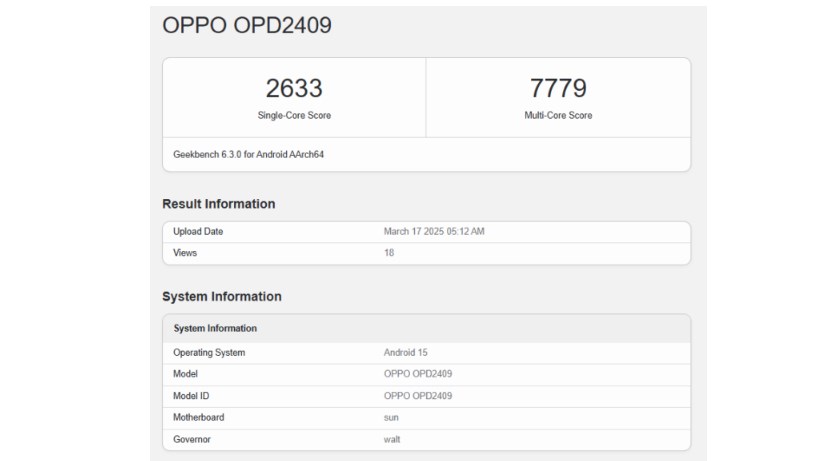Select the views count 18
This screenshot has height=461, width=830.
pyautogui.click(x=389, y=253)
